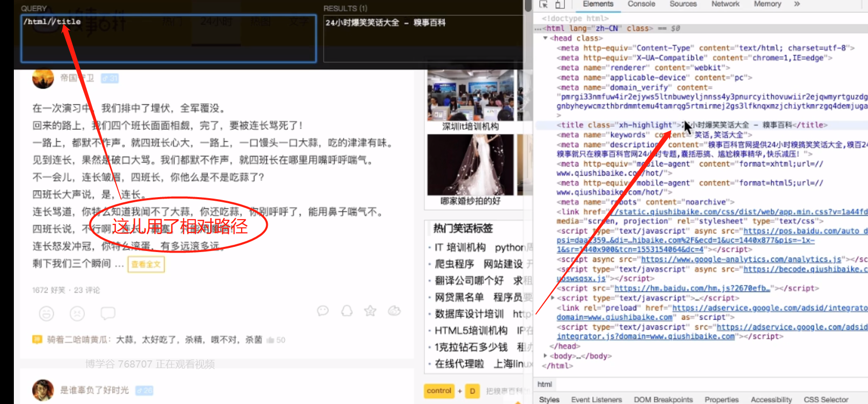Click the HTML5培训机构 tag link

pos(471,330)
